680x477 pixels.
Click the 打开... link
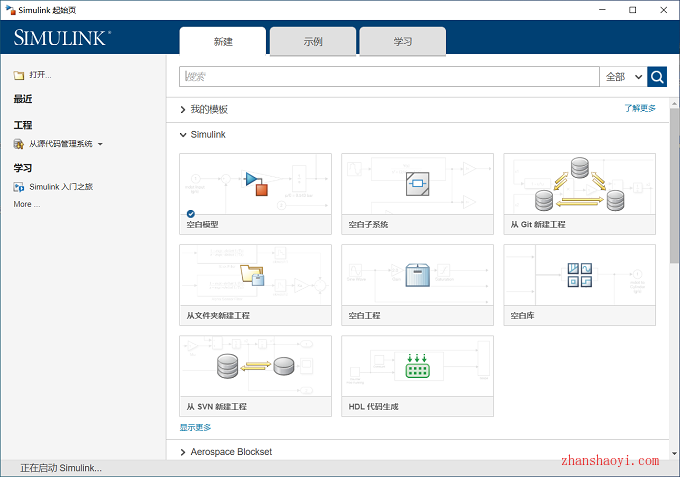coord(40,75)
